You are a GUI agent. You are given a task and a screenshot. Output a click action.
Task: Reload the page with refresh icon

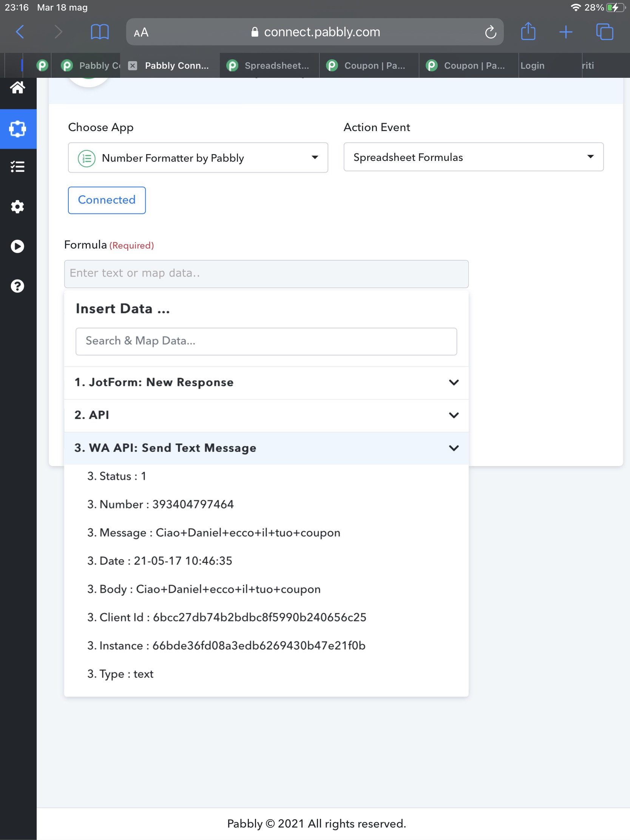click(490, 32)
